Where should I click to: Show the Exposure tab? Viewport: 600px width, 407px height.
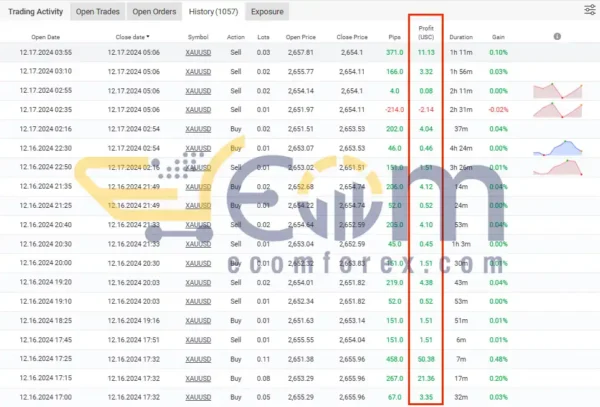(x=267, y=11)
